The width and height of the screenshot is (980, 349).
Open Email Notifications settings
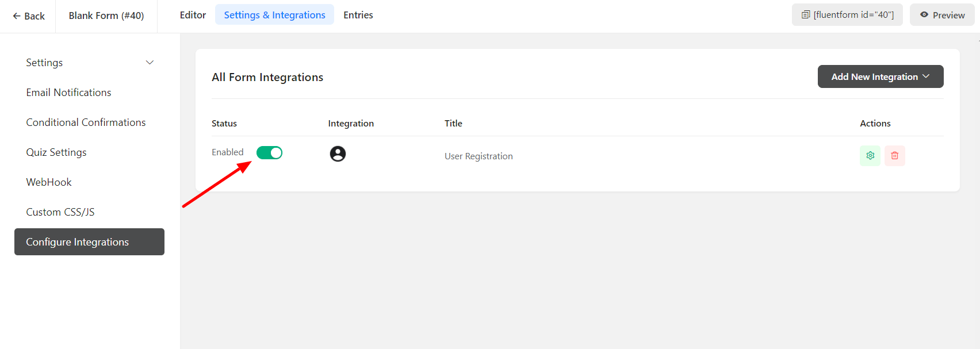(68, 93)
